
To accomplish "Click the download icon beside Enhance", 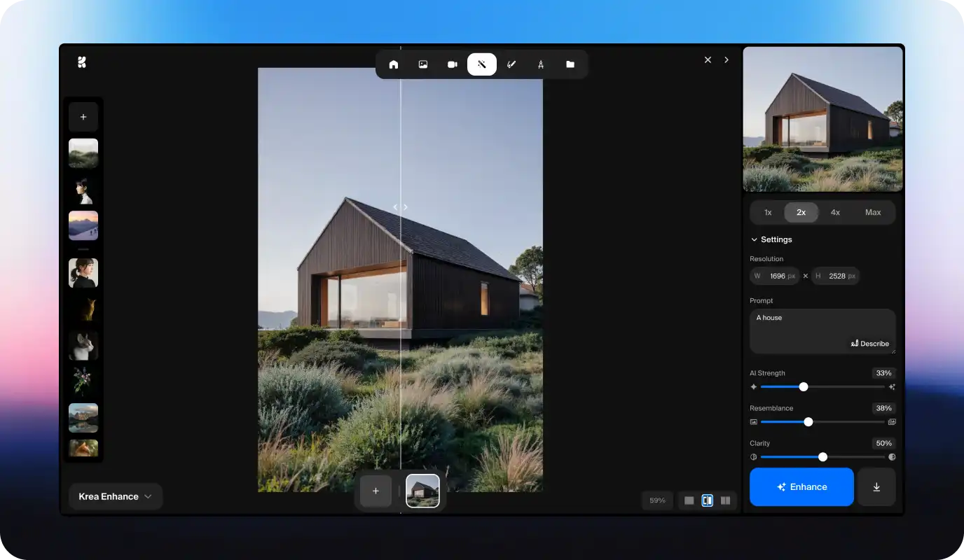I will [x=876, y=487].
